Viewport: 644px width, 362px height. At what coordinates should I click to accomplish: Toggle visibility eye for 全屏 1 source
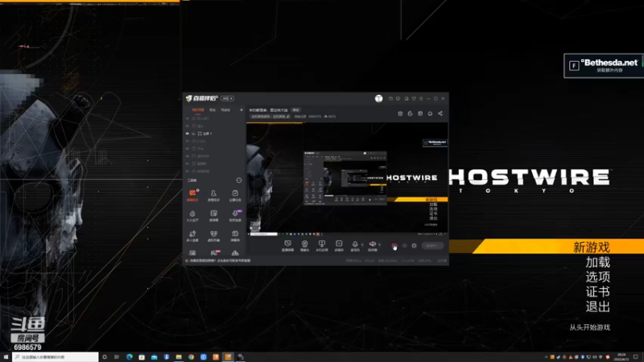click(x=188, y=134)
